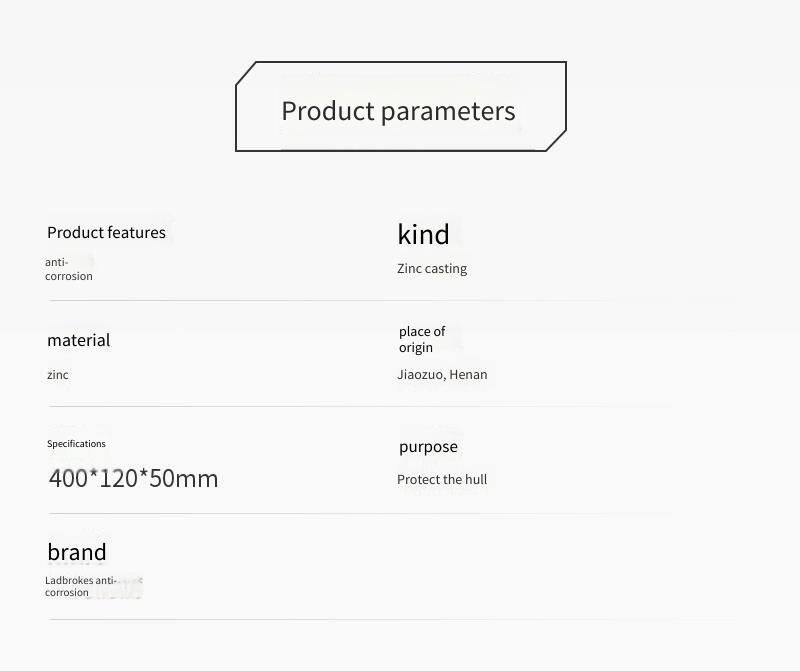This screenshot has width=800, height=671.
Task: Click the Product parameters heading text
Action: coord(398,111)
